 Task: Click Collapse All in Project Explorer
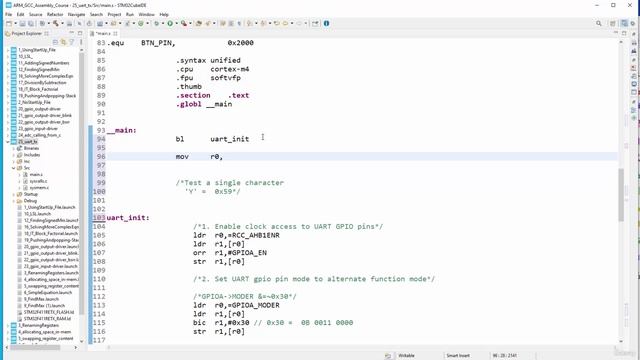pos(56,42)
